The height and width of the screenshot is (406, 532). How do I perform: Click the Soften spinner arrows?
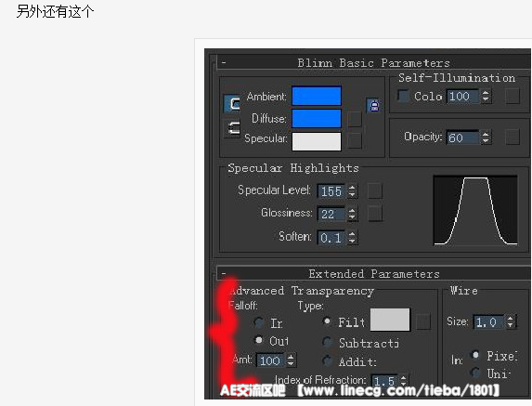pyautogui.click(x=353, y=237)
